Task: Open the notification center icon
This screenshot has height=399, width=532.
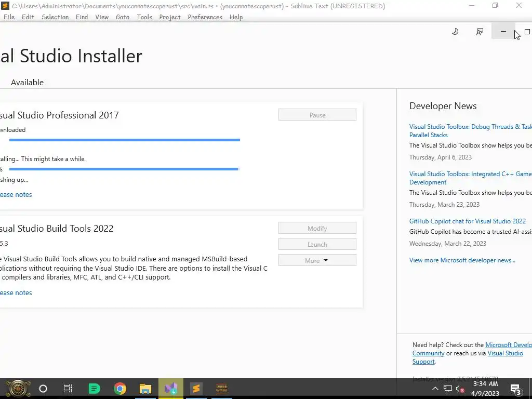Action: (515, 389)
